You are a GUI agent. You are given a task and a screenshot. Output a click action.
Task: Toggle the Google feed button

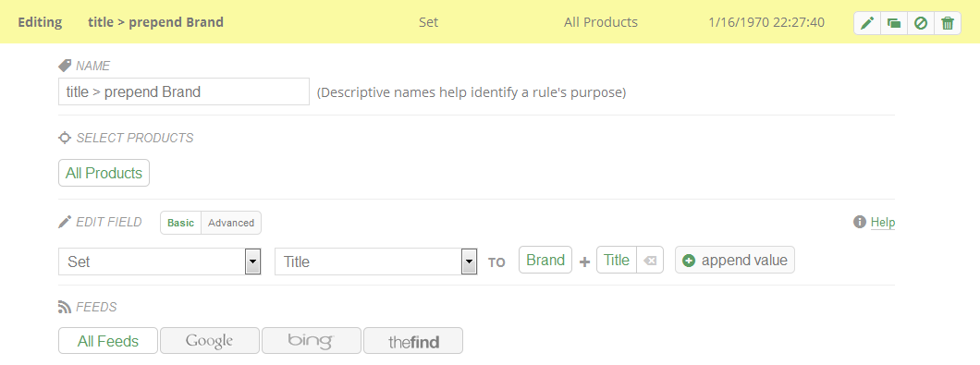point(209,341)
